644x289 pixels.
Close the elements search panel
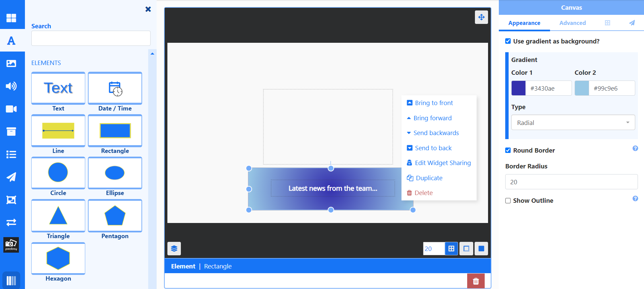pos(148,9)
